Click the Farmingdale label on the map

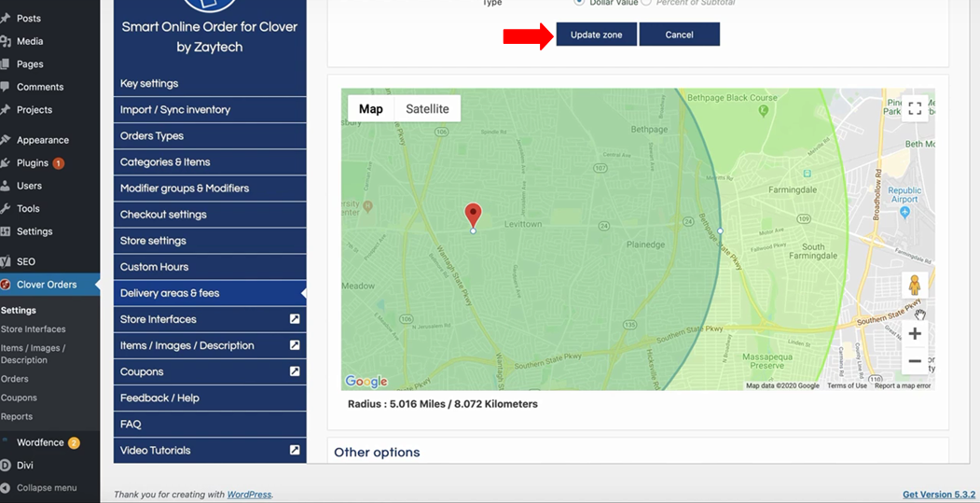[x=793, y=189]
